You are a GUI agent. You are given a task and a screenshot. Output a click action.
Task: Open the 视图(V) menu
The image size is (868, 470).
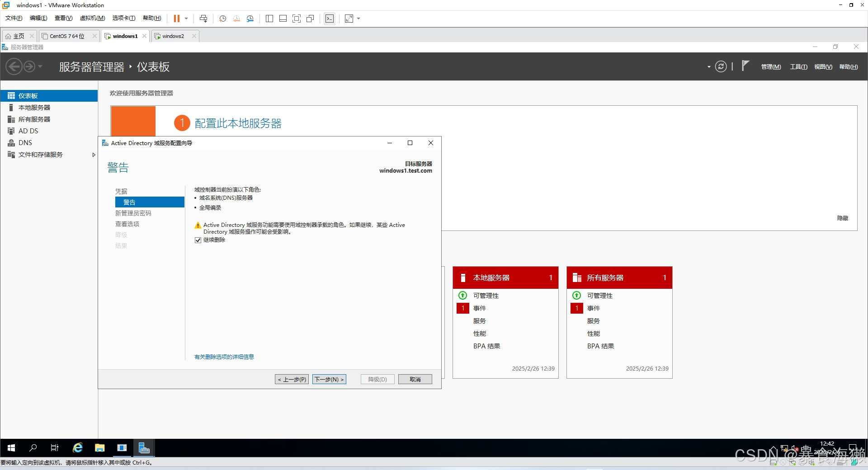[x=823, y=67]
